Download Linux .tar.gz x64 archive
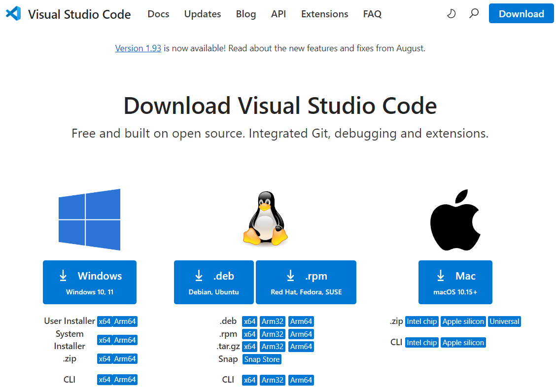556x392 pixels. (x=249, y=347)
